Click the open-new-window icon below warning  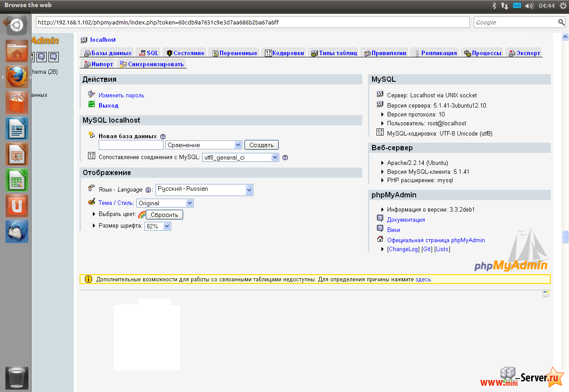[x=546, y=294]
